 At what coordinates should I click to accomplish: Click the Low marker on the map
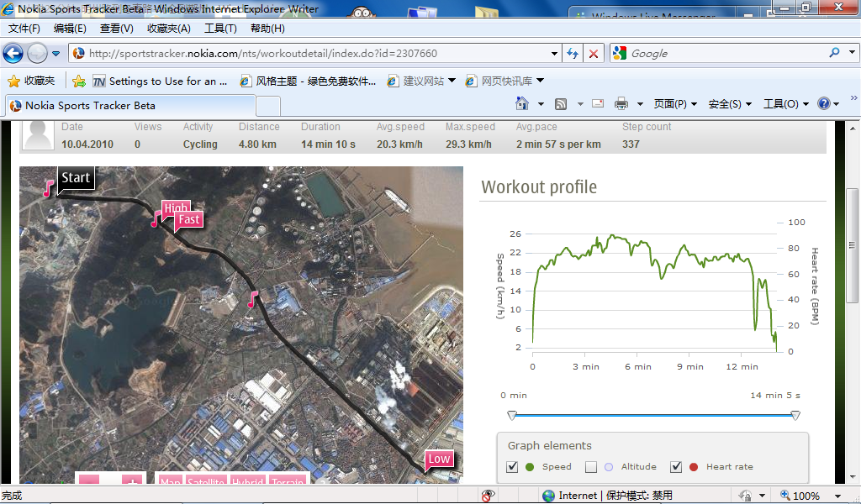coord(439,459)
